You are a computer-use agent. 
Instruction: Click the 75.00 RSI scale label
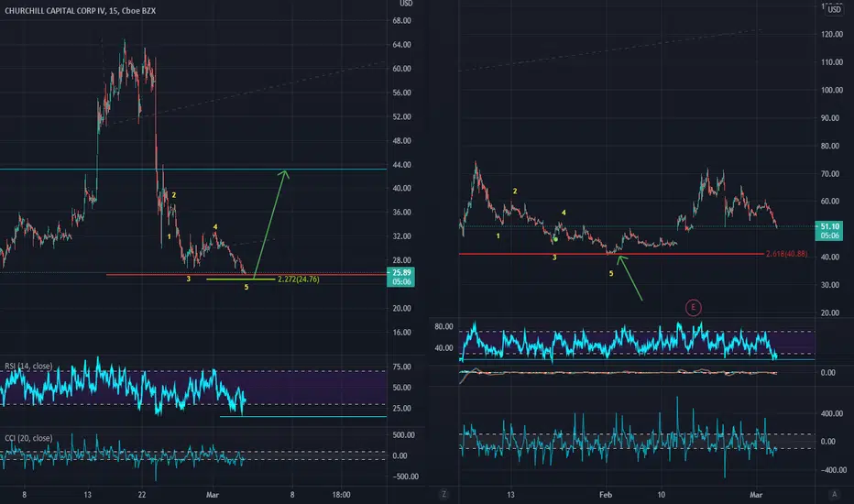(402, 367)
